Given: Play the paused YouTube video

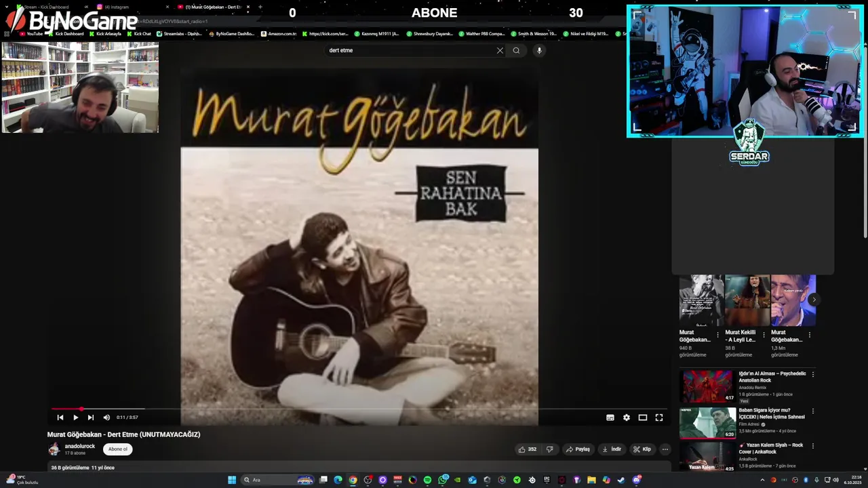Looking at the screenshot, I should pyautogui.click(x=75, y=418).
